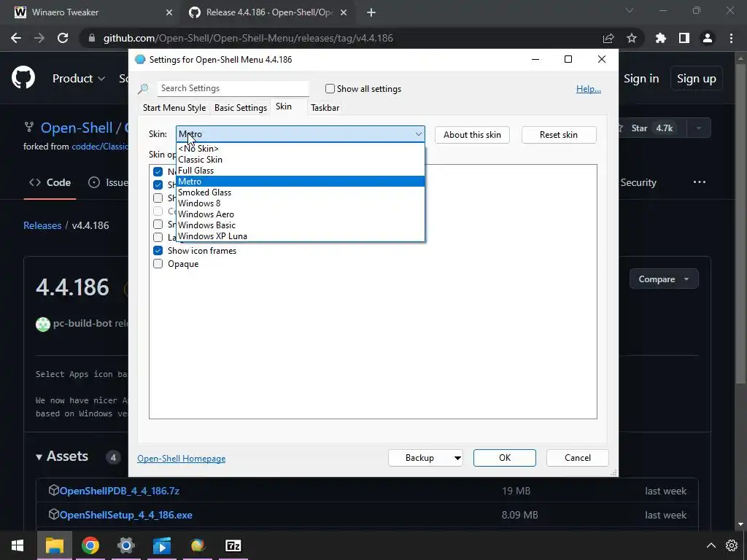Choose Windows Aero skin entry
747x560 pixels.
(x=300, y=214)
